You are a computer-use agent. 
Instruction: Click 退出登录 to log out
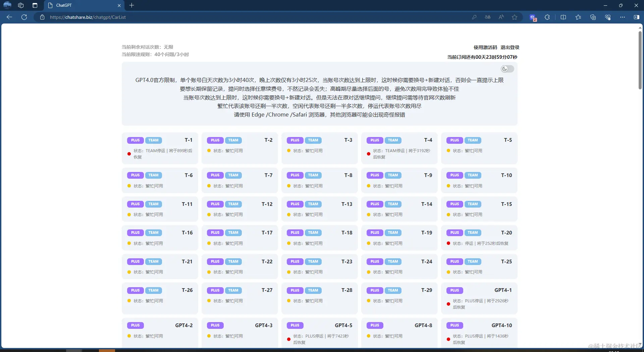(510, 47)
